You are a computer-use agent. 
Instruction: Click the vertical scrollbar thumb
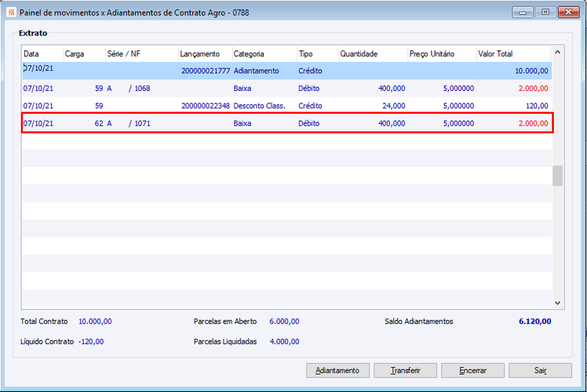click(557, 176)
